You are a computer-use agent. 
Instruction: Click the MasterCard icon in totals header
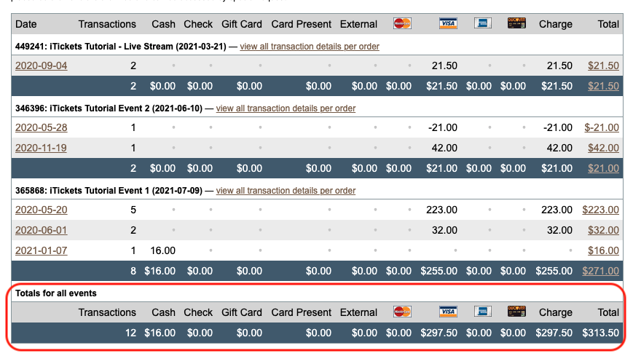click(402, 312)
